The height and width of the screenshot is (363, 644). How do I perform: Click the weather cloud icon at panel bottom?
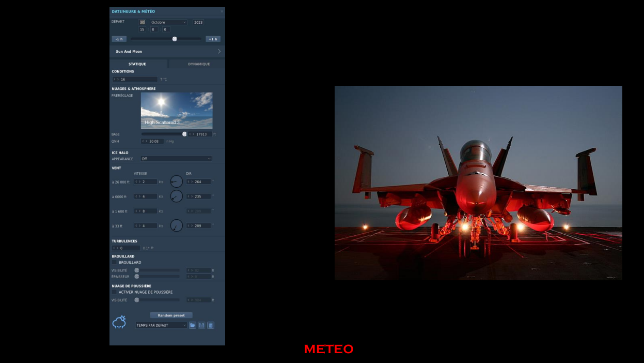119,322
